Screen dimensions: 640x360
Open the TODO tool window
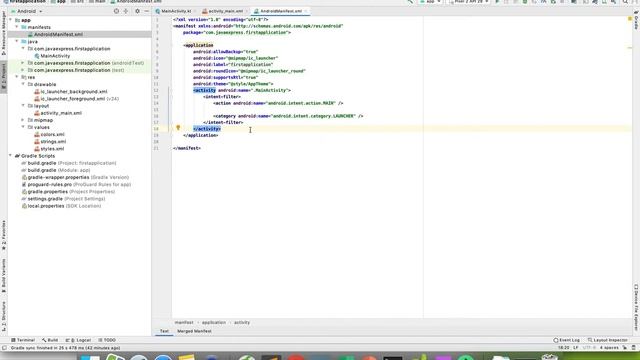107,340
